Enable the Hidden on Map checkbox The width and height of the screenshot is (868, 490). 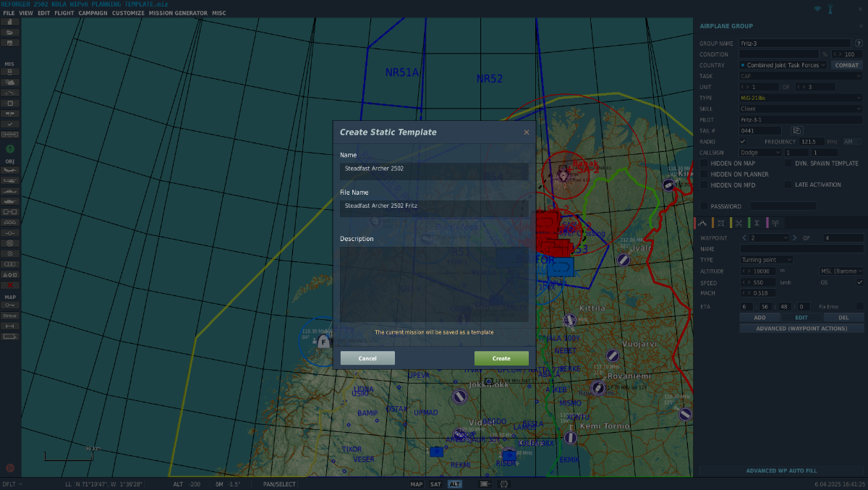(x=704, y=164)
